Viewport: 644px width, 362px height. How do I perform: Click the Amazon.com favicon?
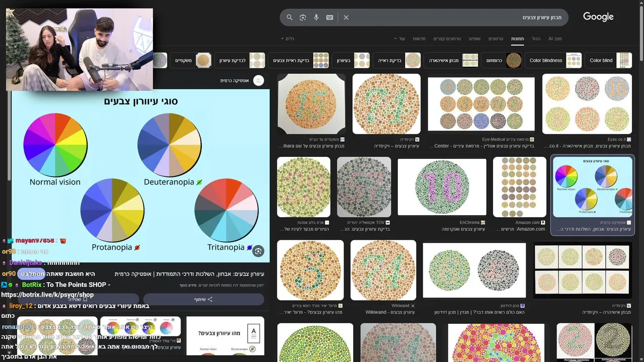point(543,222)
